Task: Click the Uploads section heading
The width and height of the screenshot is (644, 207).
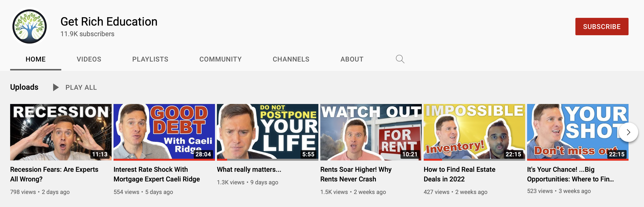Action: tap(24, 87)
